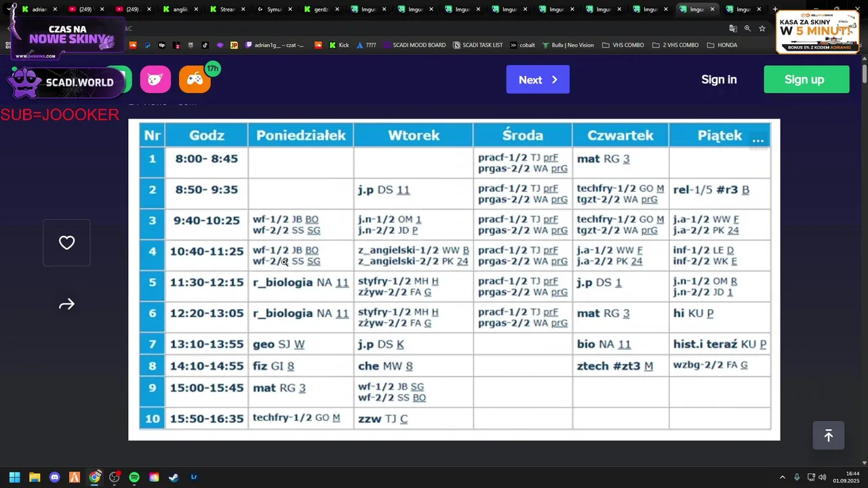
Task: Click the 15:50-16:35 time cell
Action: (207, 419)
